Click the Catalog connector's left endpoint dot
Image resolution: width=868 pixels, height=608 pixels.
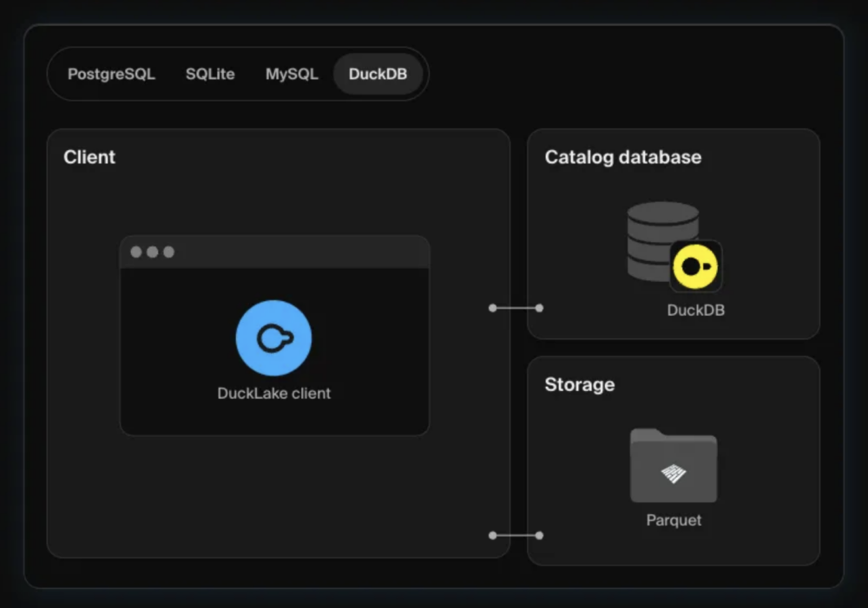[493, 308]
